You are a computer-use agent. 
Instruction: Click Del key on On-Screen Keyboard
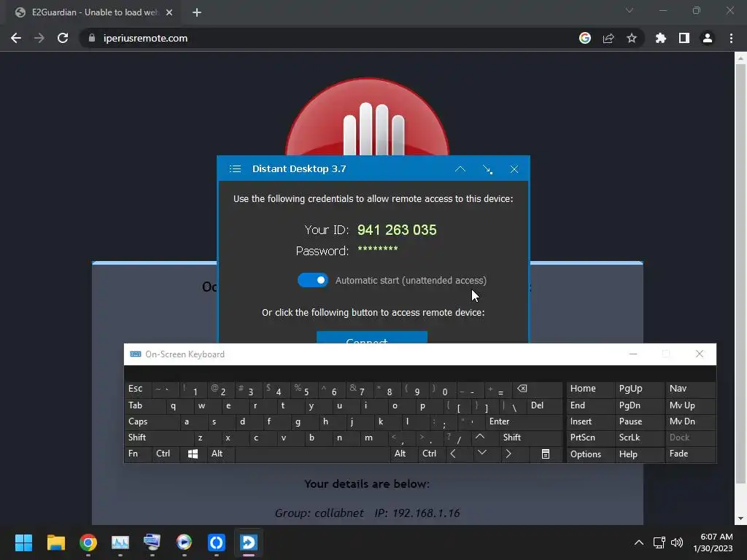click(x=544, y=405)
